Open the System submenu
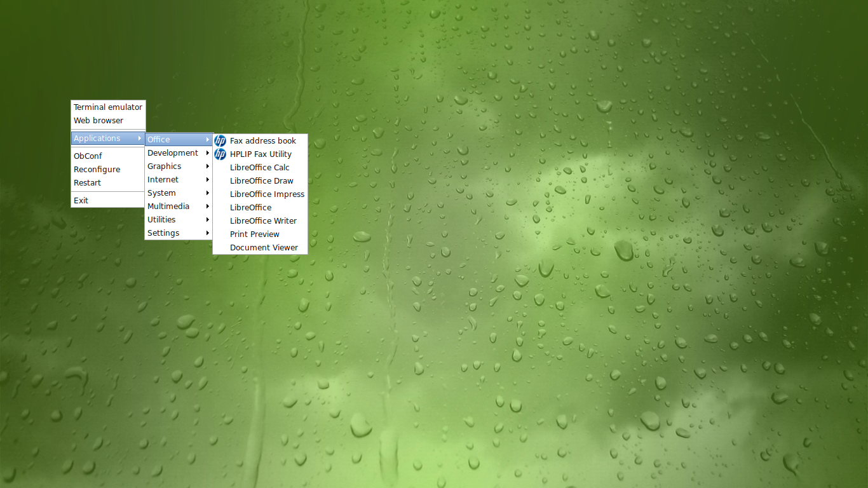This screenshot has height=488, width=868. 179,193
